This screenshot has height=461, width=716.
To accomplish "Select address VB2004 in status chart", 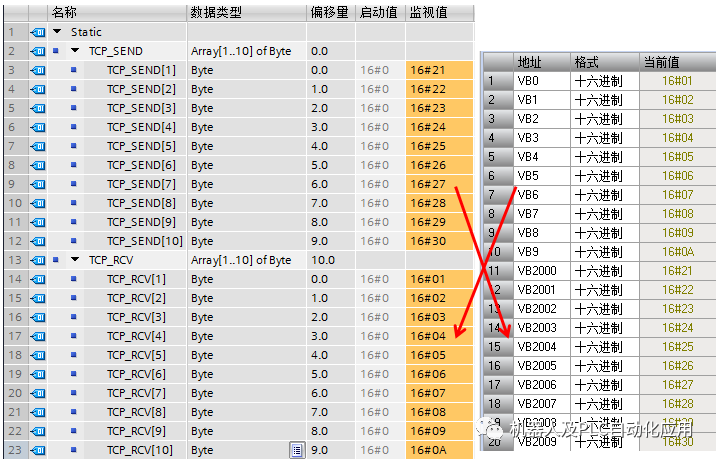I will click(542, 347).
